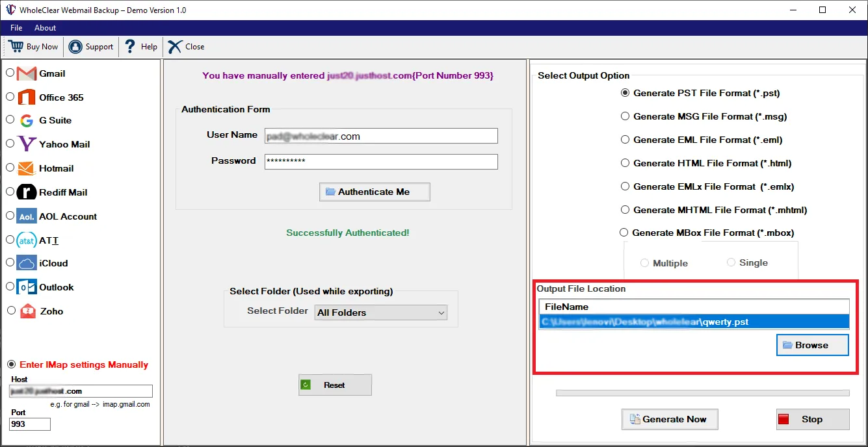Click the Host input field

point(81,391)
